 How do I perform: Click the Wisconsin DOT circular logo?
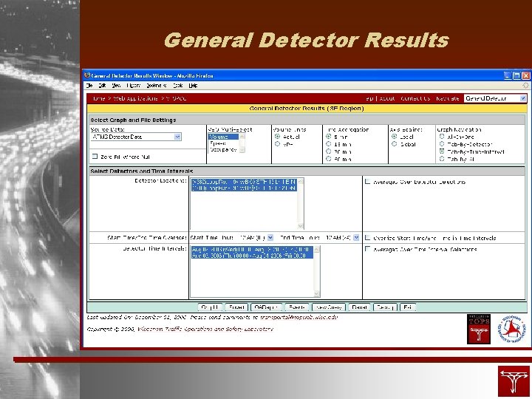click(x=511, y=329)
